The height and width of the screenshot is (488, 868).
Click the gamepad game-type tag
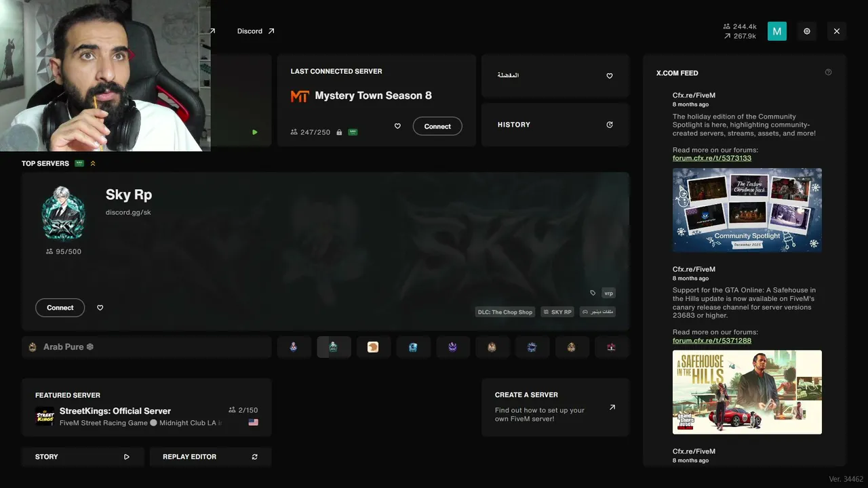pyautogui.click(x=598, y=312)
